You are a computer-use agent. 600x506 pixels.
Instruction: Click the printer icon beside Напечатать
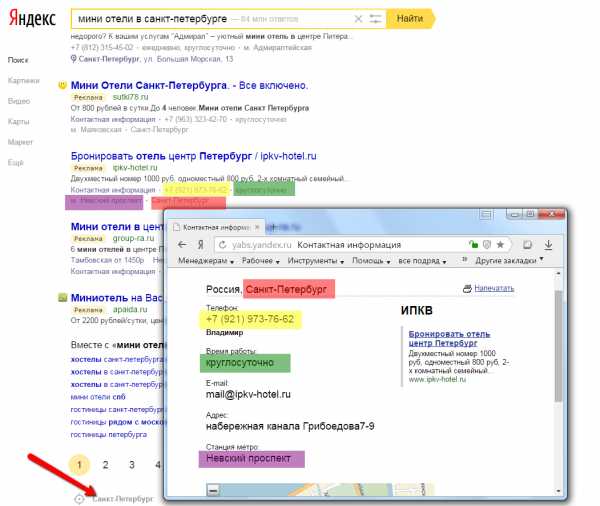pyautogui.click(x=467, y=289)
